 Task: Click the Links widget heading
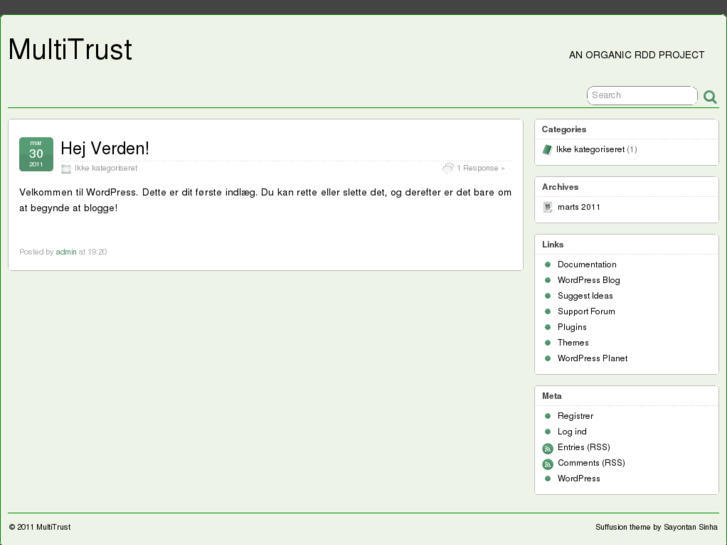point(553,244)
